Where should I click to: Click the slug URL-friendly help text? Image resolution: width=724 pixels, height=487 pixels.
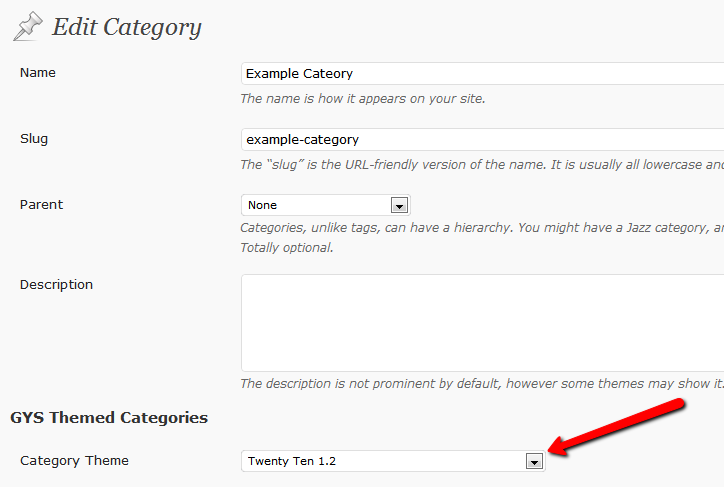[x=482, y=165]
